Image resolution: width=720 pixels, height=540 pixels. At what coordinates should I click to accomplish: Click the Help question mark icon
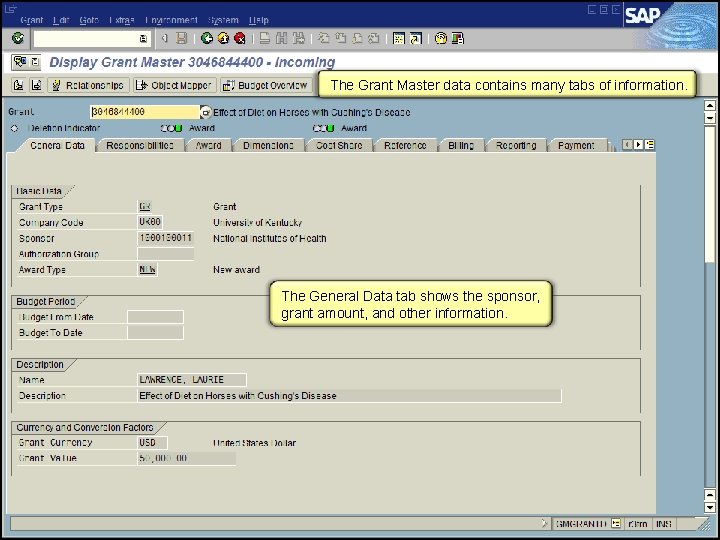click(440, 38)
